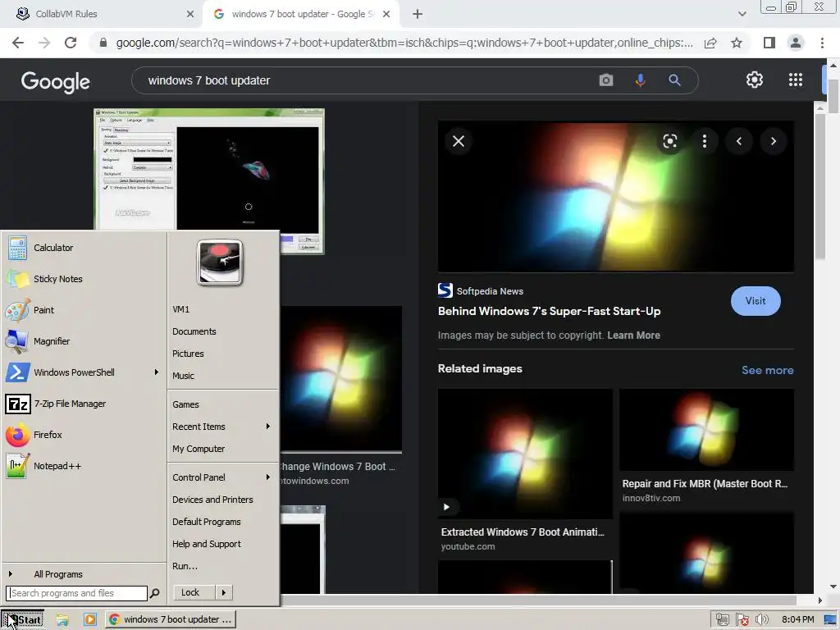Open the Repair and Fix MBR related image

(706, 430)
